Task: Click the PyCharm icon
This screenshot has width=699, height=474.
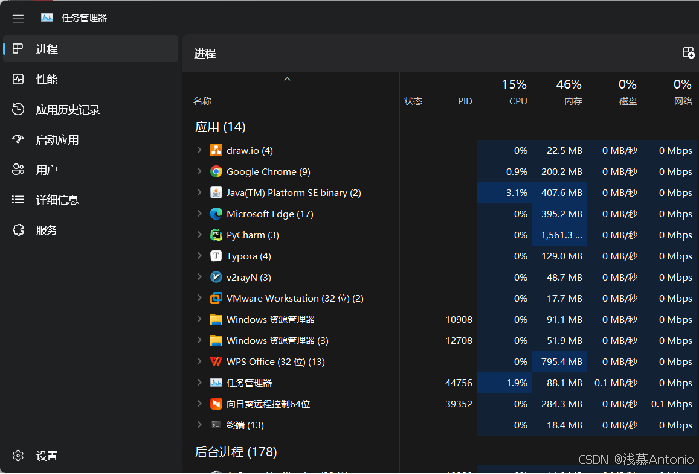Action: pyautogui.click(x=216, y=235)
